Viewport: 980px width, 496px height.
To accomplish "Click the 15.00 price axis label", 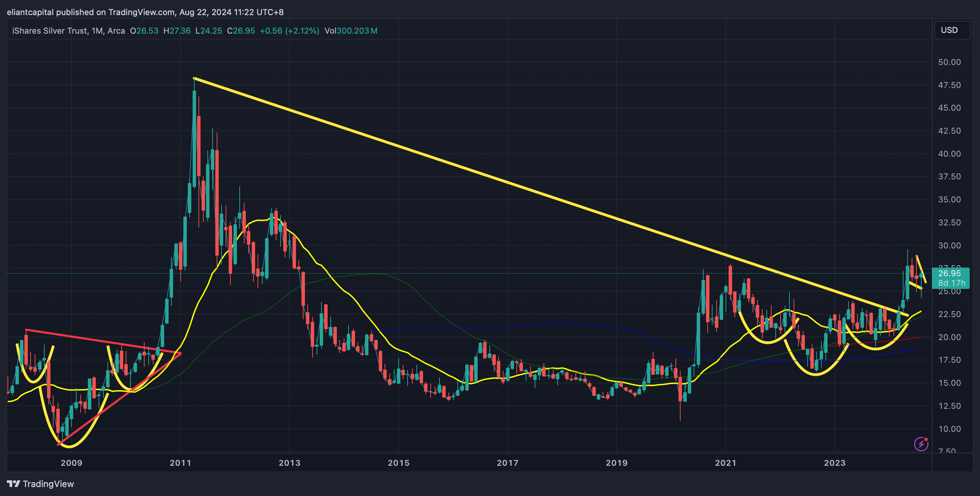I will tap(949, 383).
